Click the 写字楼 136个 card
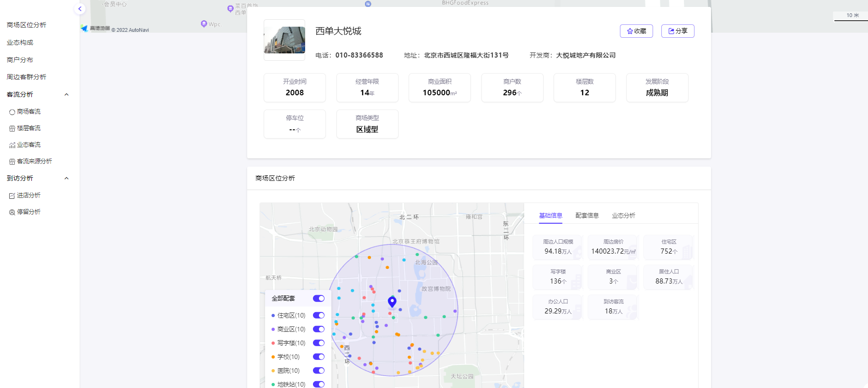The width and height of the screenshot is (868, 388). 558,277
